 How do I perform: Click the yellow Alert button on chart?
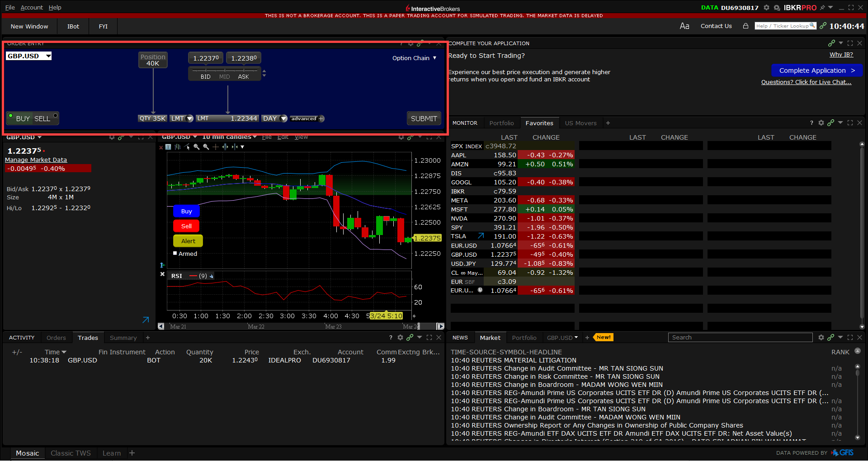(188, 241)
